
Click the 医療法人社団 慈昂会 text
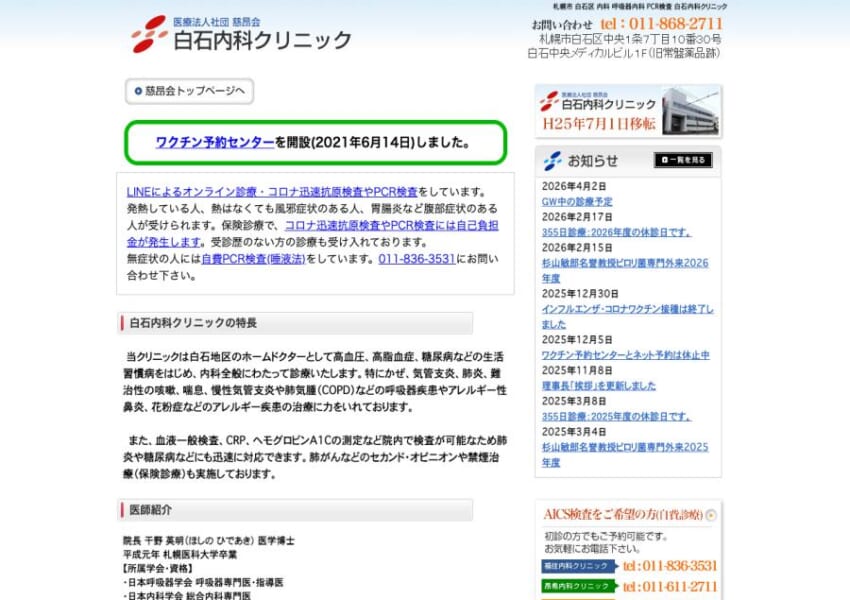click(x=216, y=22)
